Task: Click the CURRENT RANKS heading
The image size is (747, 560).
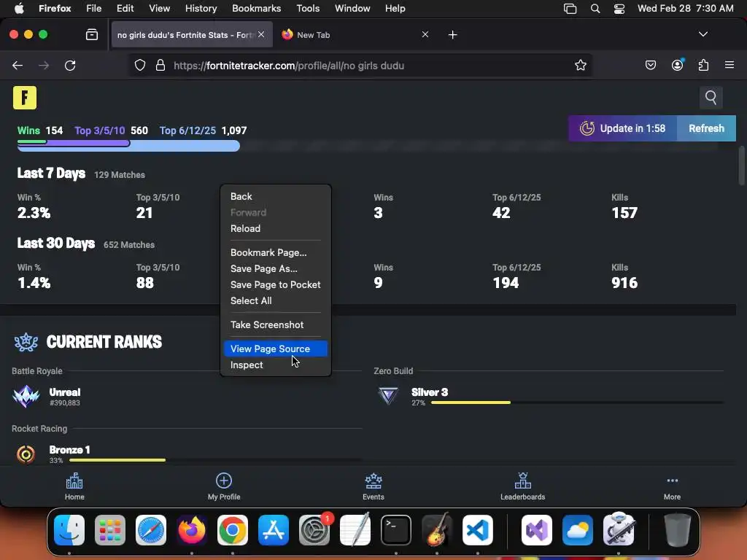Action: pos(104,342)
